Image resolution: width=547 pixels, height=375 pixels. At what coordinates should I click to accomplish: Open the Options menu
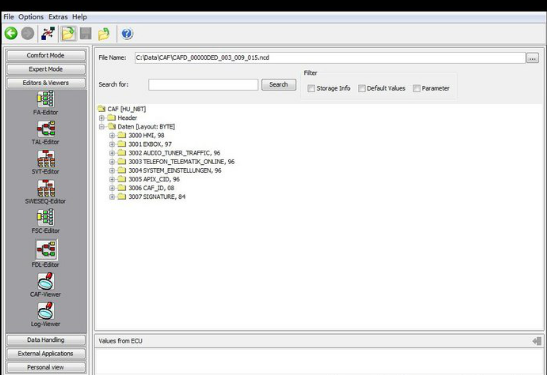click(x=31, y=17)
